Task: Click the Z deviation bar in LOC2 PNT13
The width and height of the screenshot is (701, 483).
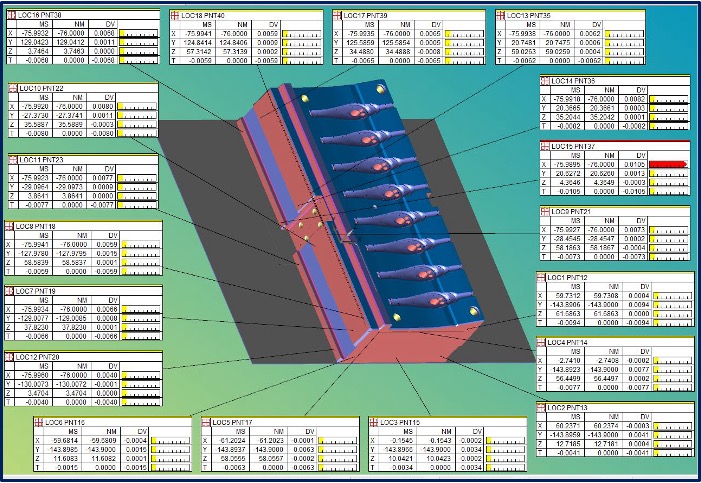Action: click(x=673, y=444)
